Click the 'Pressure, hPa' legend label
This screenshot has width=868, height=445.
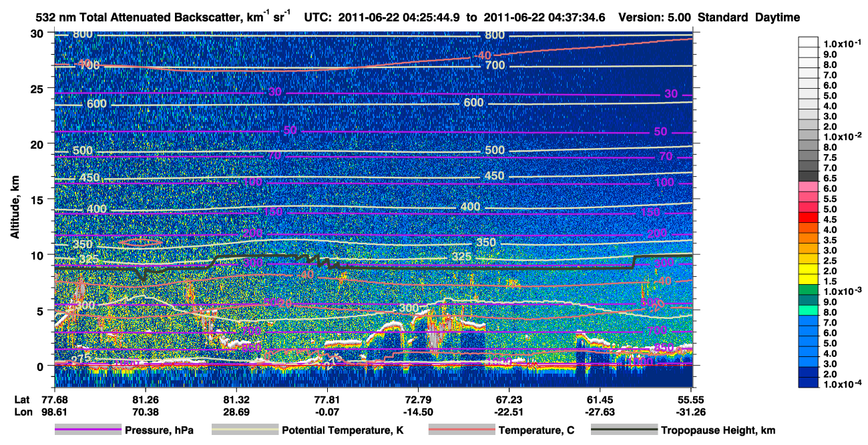[159, 431]
